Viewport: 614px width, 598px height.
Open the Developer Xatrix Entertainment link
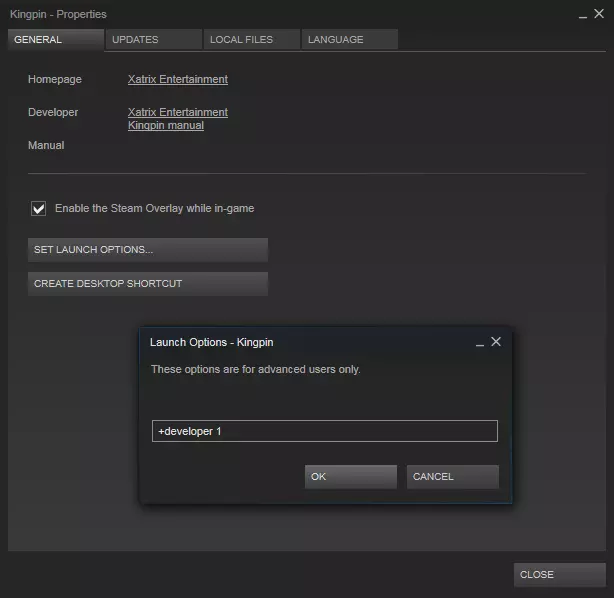(177, 112)
